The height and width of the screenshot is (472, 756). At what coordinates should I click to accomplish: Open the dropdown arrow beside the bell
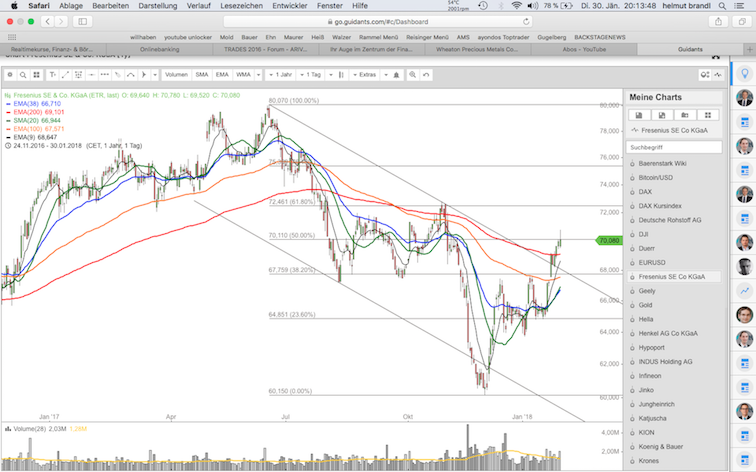[386, 75]
